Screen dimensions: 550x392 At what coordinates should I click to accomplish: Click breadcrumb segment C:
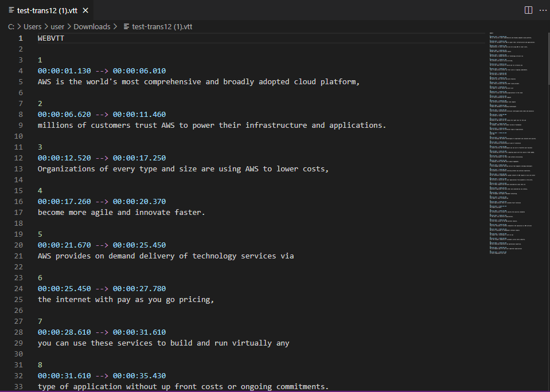coord(11,26)
